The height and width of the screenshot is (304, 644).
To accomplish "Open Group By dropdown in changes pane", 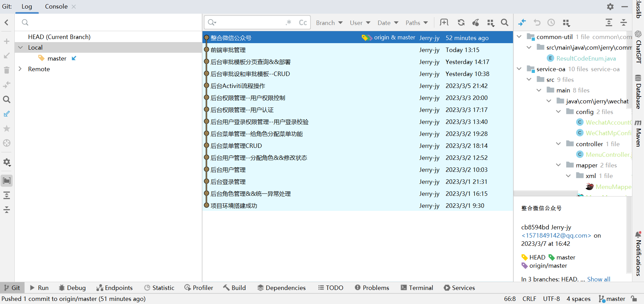I will coord(566,23).
